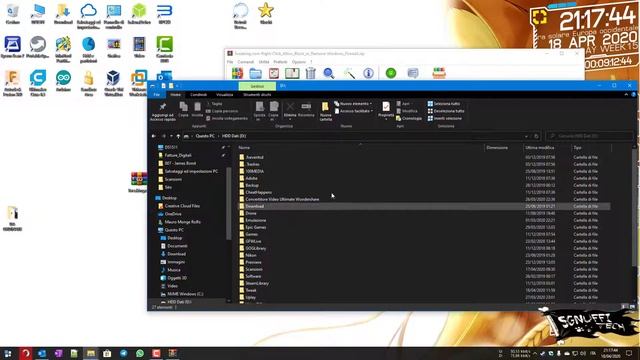
Task: Refresh the HDD Dati folder view
Action: click(x=536, y=136)
